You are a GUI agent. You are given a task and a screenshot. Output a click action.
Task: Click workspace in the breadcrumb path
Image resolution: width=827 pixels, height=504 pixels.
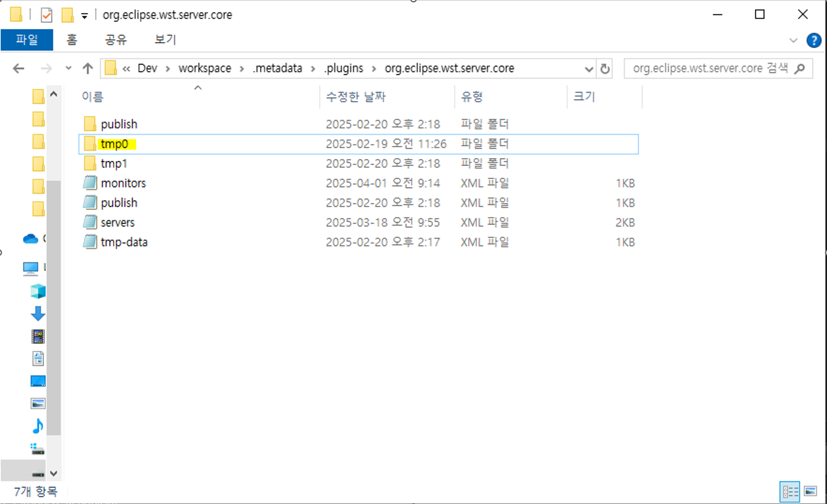pyautogui.click(x=204, y=69)
